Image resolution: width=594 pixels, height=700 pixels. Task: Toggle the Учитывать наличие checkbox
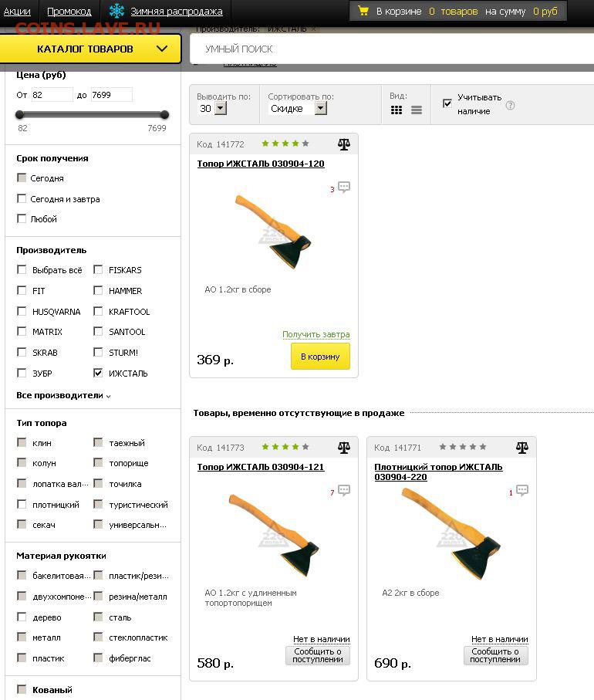[x=447, y=103]
